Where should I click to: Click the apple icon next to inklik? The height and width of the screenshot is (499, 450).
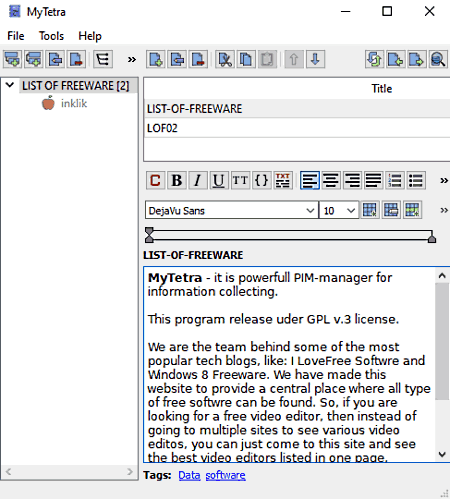48,103
